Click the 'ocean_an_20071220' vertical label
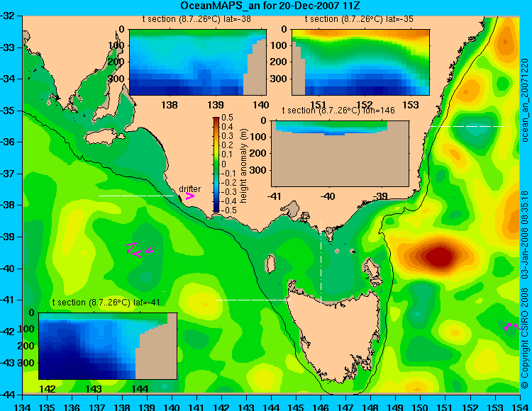This screenshot has width=532, height=411. (x=524, y=100)
